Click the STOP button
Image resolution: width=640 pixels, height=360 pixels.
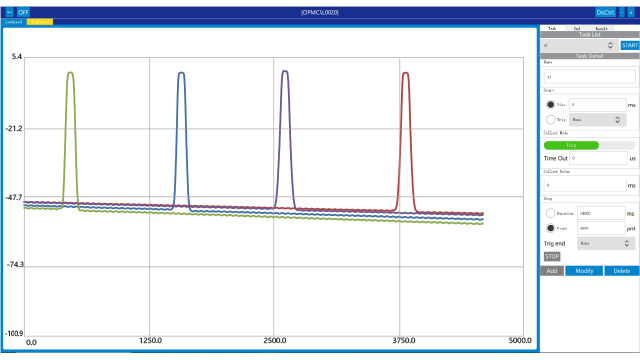pos(552,256)
